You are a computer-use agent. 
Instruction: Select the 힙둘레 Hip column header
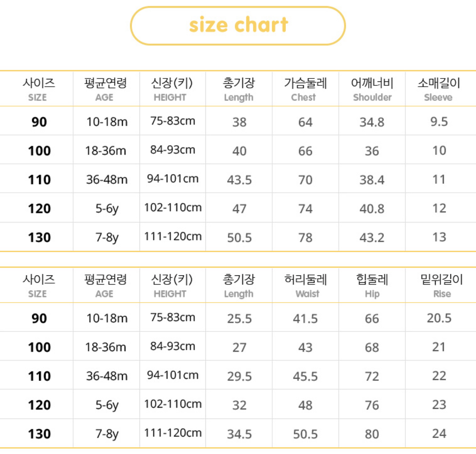click(372, 286)
